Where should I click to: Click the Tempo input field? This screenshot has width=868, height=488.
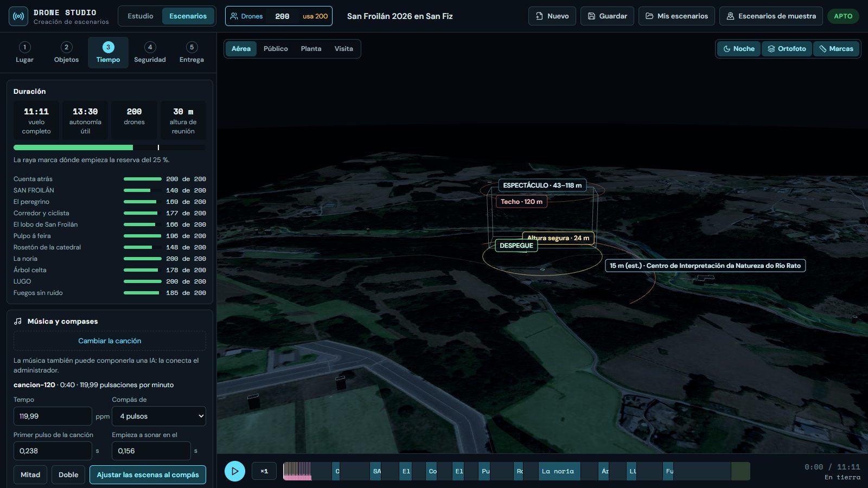[x=53, y=416]
